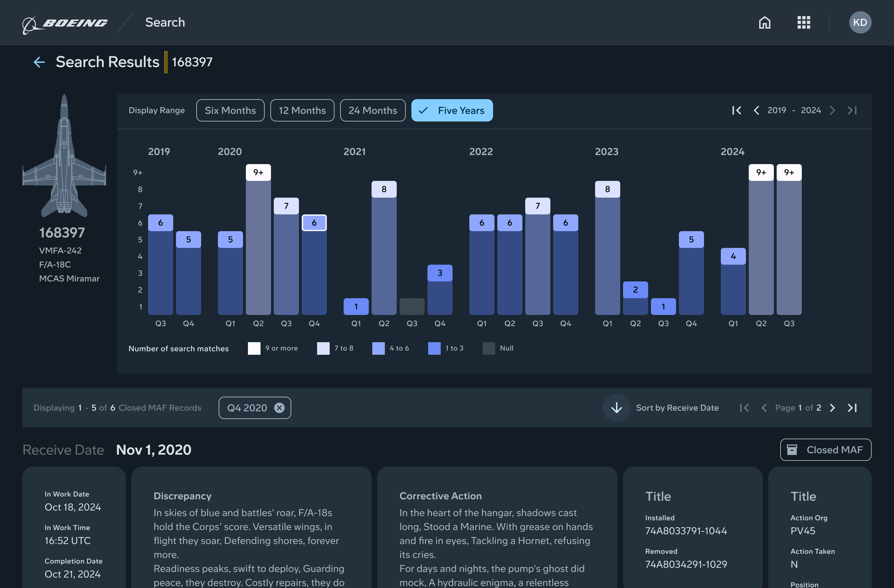This screenshot has height=588, width=894.
Task: Remove the Q4 2020 filter chip
Action: pos(279,408)
